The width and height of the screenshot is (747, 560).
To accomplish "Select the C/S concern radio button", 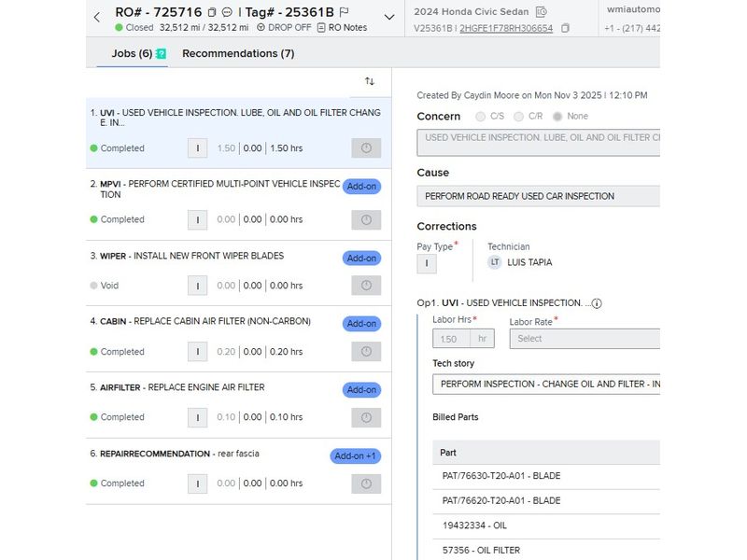I will 481,117.
